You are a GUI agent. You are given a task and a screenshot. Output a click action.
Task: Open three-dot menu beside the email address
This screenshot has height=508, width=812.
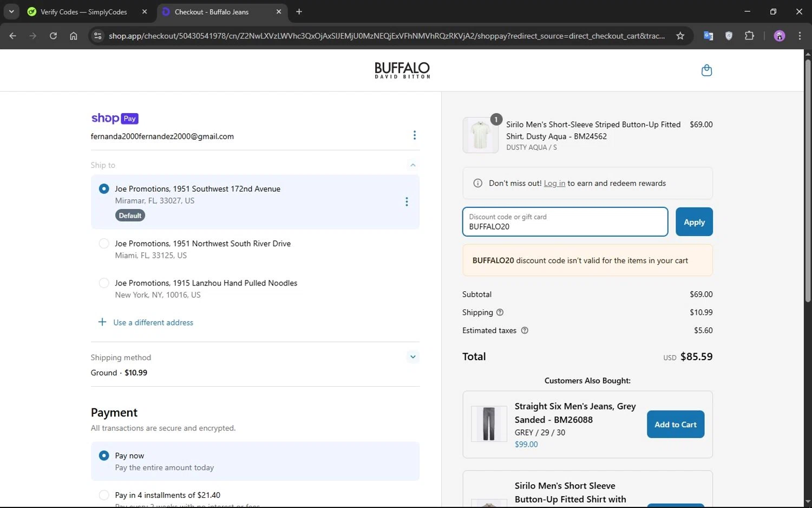[x=415, y=135]
